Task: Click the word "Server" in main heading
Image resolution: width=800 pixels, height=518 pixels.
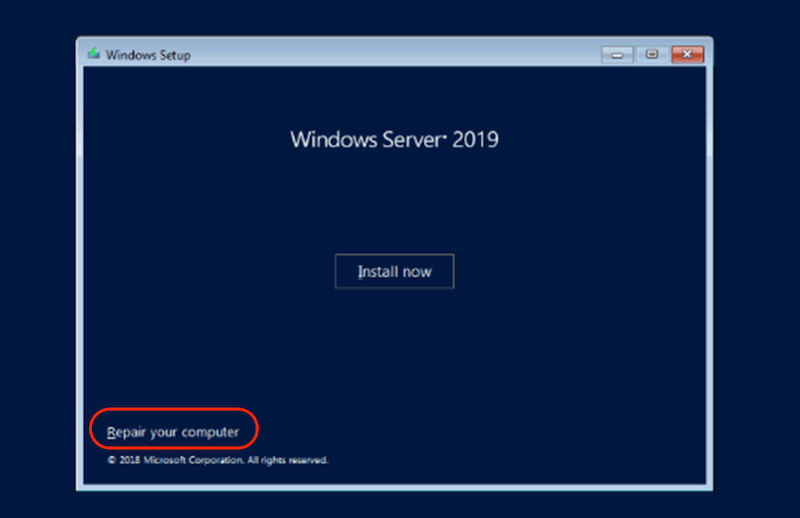Action: pos(406,139)
